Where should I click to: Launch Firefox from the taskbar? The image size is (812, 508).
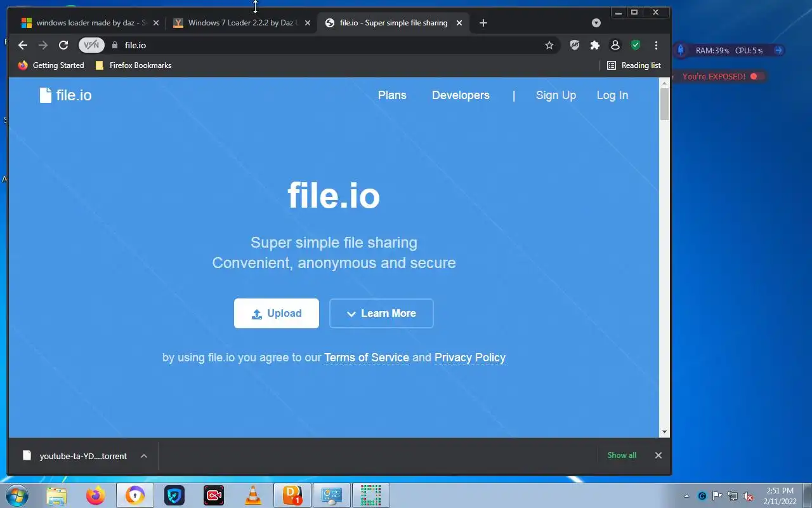[96, 495]
